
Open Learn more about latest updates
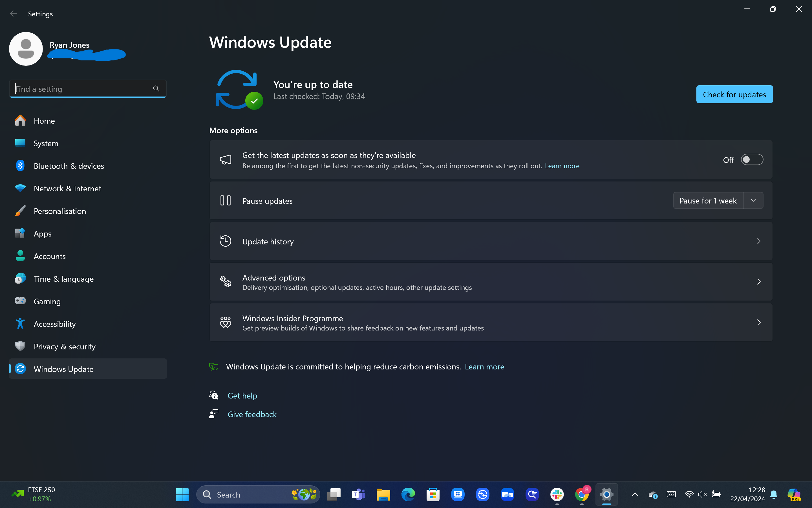pos(562,166)
